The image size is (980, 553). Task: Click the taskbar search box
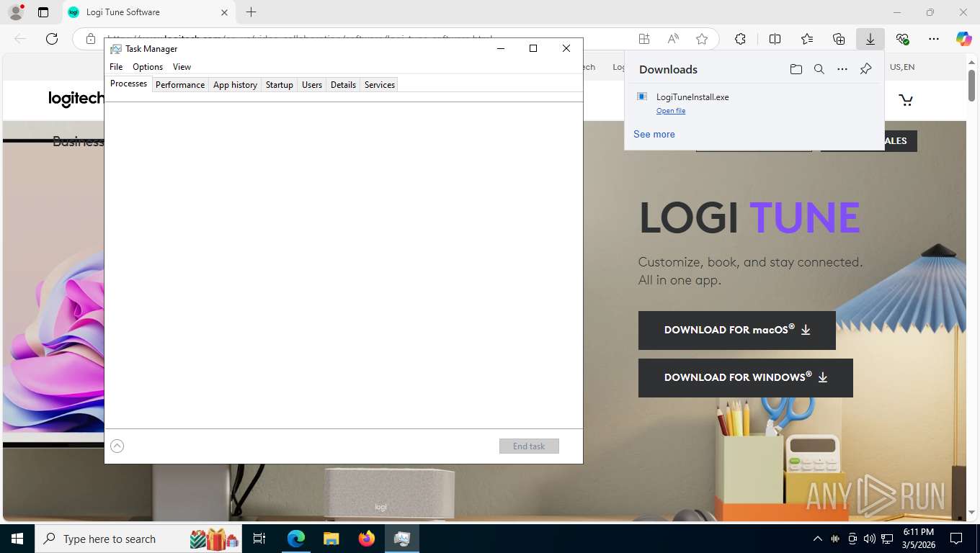139,539
